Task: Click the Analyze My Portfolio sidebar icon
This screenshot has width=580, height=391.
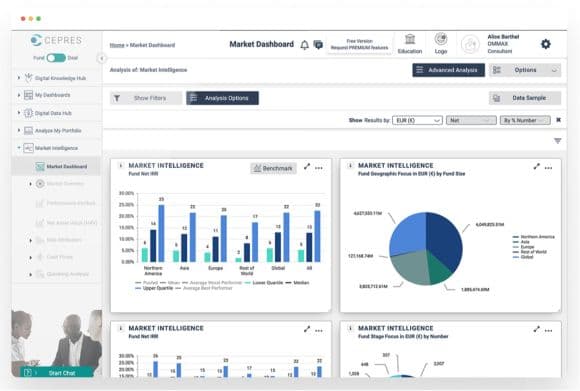Action: click(28, 131)
